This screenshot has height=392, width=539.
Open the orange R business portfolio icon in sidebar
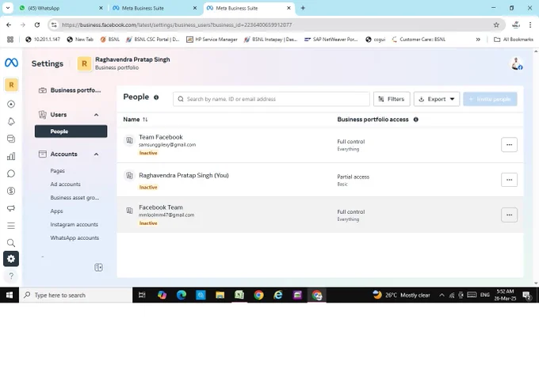[11, 85]
